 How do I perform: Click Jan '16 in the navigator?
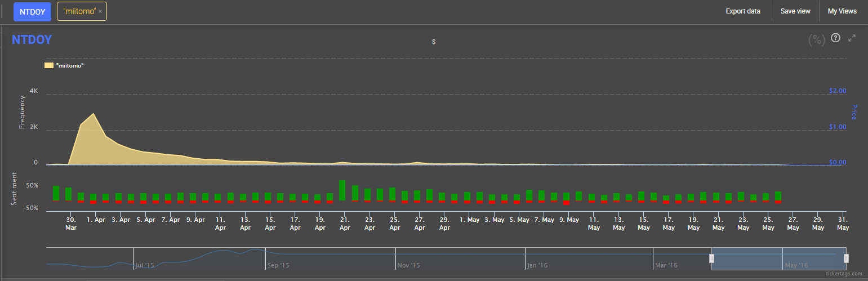coord(537,265)
